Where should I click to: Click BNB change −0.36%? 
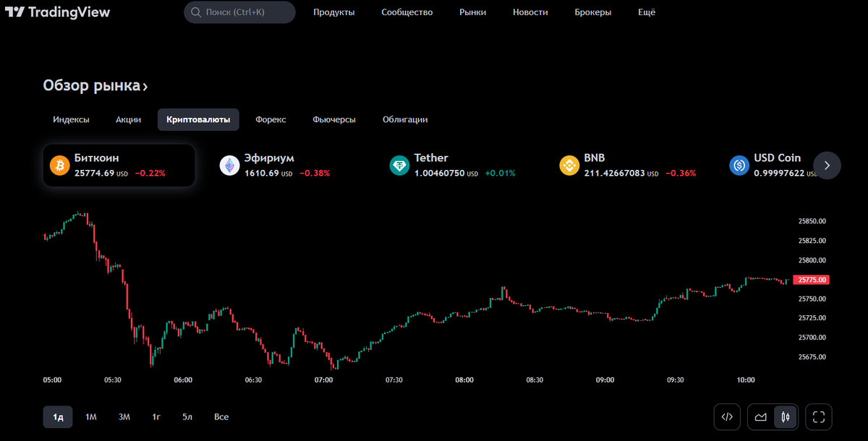pyautogui.click(x=681, y=174)
